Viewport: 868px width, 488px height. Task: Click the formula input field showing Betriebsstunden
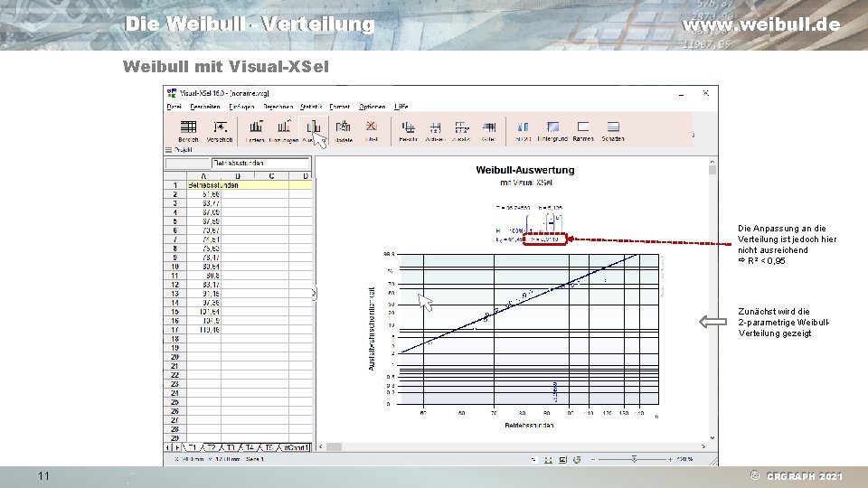[260, 164]
